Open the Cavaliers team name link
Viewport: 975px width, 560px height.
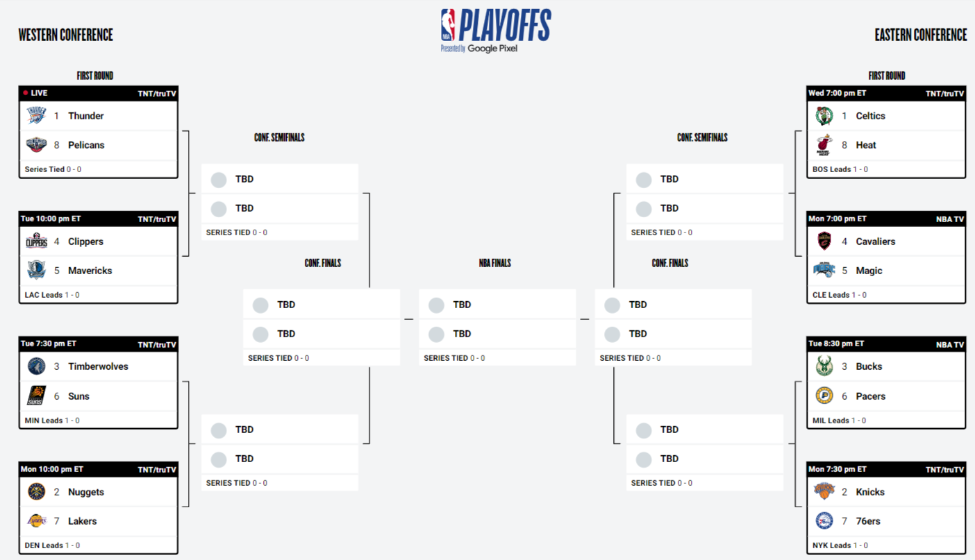(876, 241)
